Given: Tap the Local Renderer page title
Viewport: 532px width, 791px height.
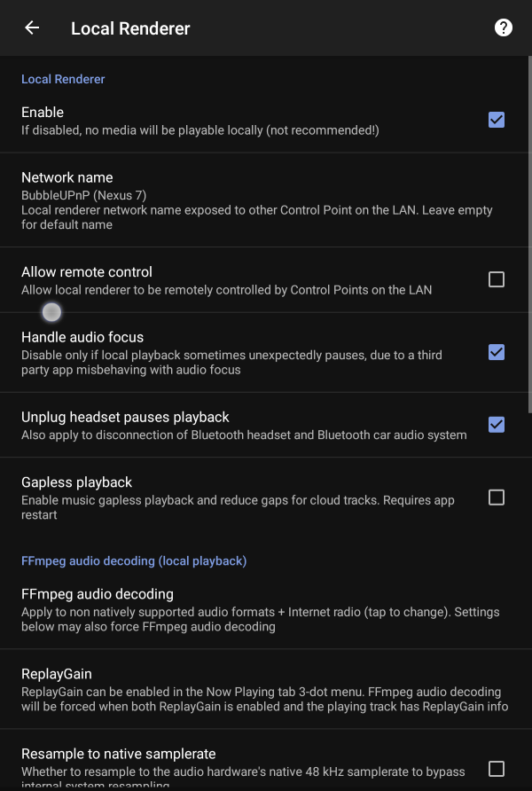Looking at the screenshot, I should pyautogui.click(x=130, y=28).
